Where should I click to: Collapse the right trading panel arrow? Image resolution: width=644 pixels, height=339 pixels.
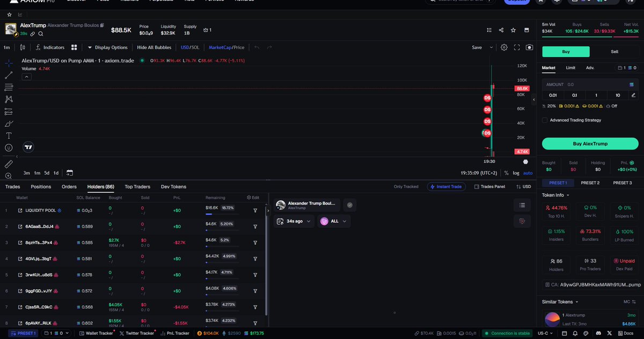(x=534, y=100)
